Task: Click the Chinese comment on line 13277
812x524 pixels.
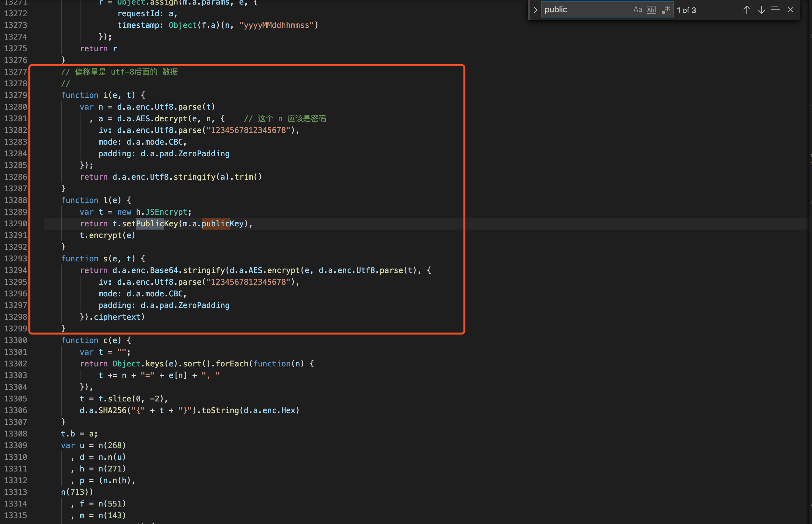Action: (119, 72)
